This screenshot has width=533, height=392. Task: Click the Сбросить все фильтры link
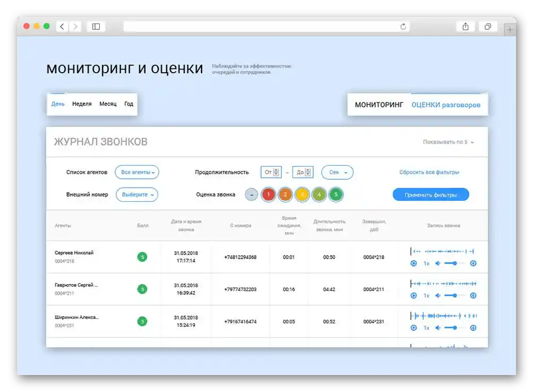[430, 172]
